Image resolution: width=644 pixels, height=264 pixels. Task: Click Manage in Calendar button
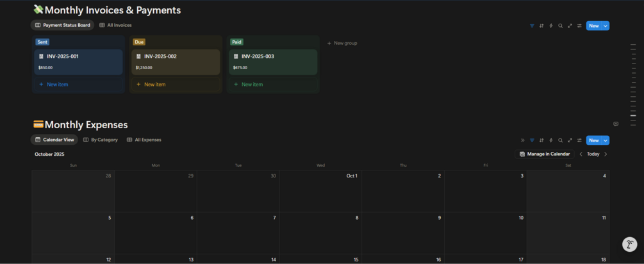pos(544,154)
